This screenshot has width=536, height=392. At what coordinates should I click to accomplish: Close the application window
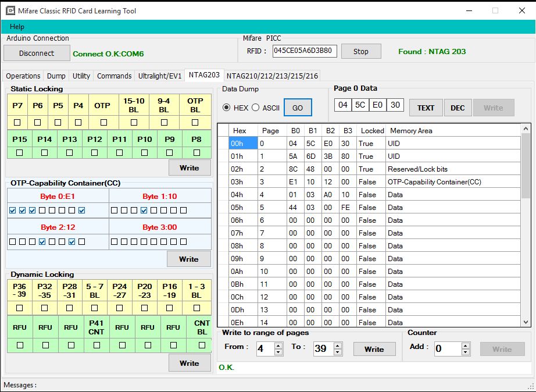[522, 10]
